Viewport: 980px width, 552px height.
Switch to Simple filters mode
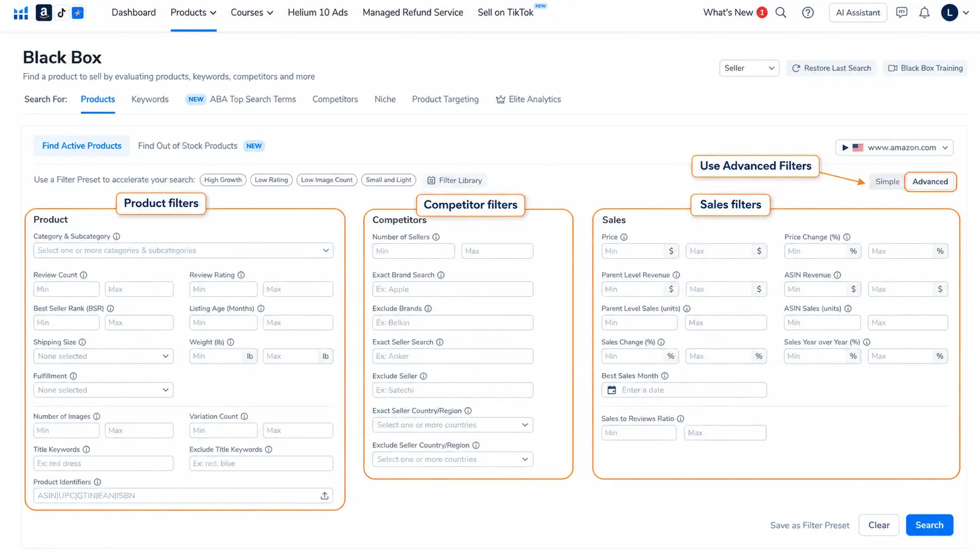coord(887,182)
